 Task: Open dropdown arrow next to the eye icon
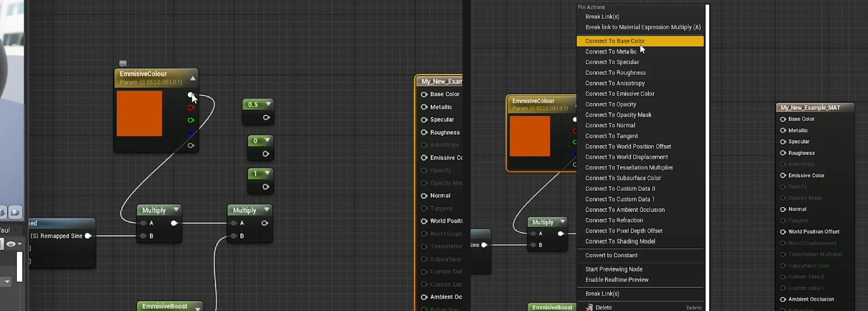pyautogui.click(x=19, y=244)
